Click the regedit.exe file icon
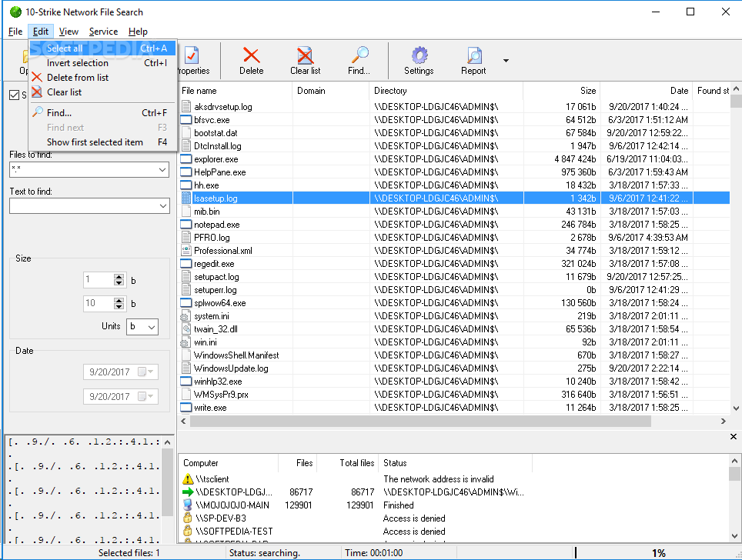The width and height of the screenshot is (742, 560). click(x=186, y=263)
